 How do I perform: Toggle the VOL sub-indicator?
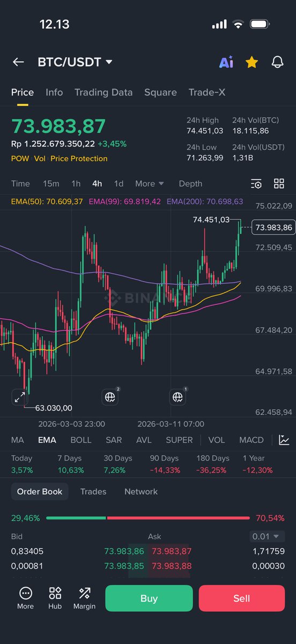coord(217,440)
